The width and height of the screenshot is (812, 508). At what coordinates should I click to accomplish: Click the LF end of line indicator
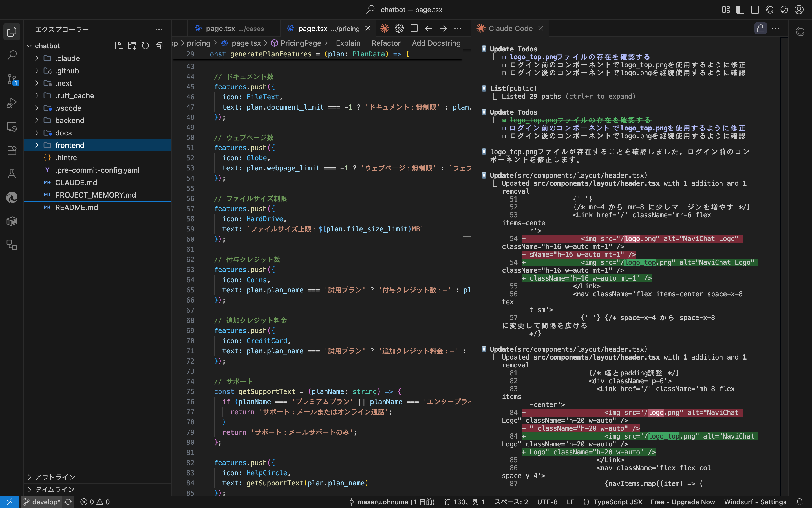point(570,502)
